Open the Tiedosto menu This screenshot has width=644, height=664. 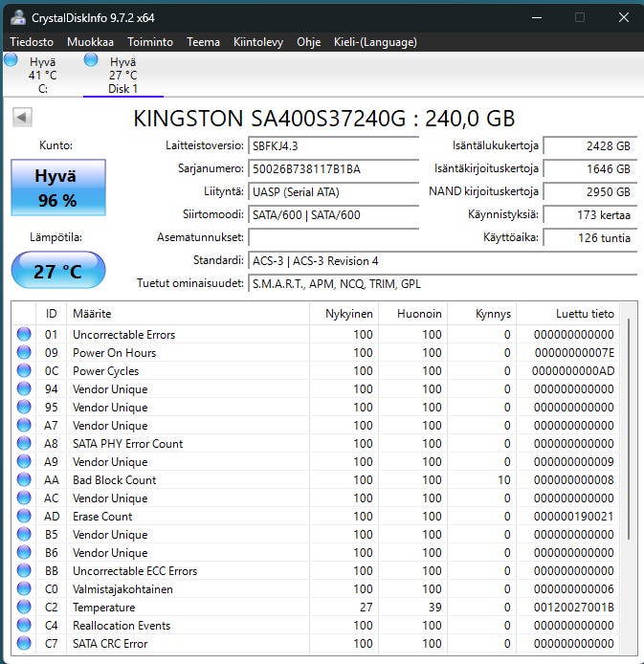tap(32, 42)
